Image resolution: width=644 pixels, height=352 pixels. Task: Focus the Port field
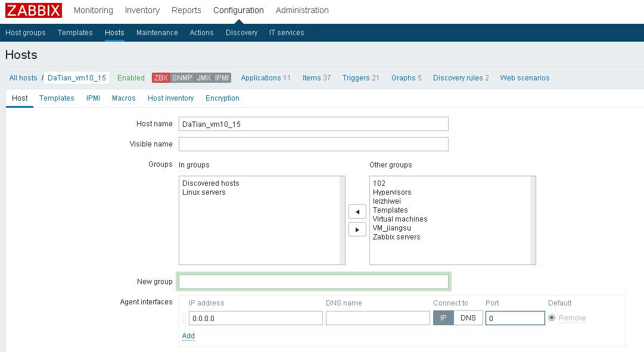[515, 318]
